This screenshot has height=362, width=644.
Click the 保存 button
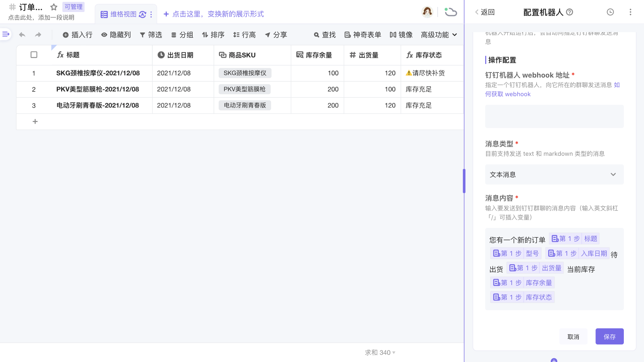pos(609,336)
